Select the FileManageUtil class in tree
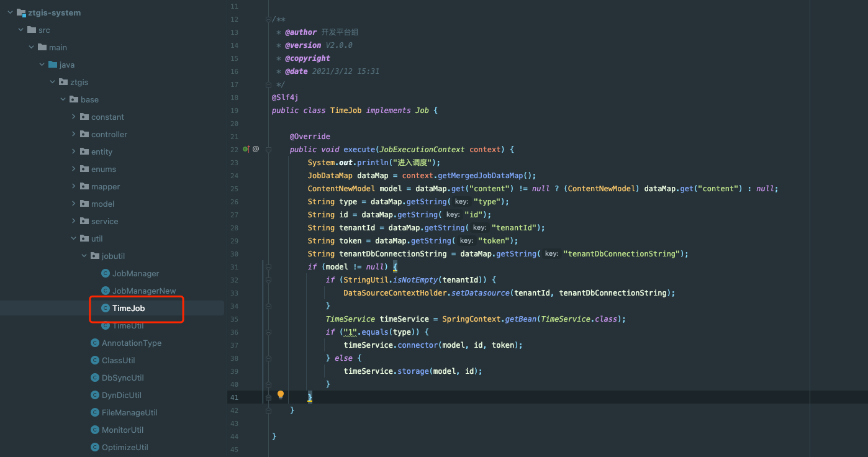This screenshot has width=868, height=457. pos(129,413)
